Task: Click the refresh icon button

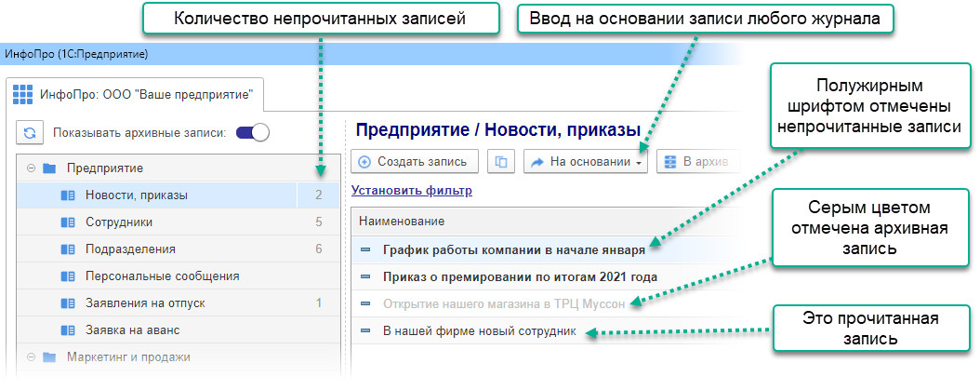Action: pyautogui.click(x=30, y=133)
